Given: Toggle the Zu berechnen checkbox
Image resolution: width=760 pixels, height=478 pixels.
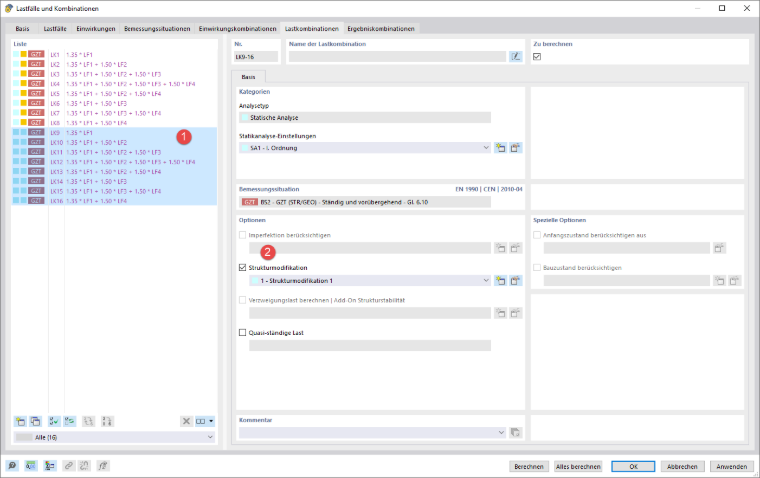Looking at the screenshot, I should [x=537, y=57].
